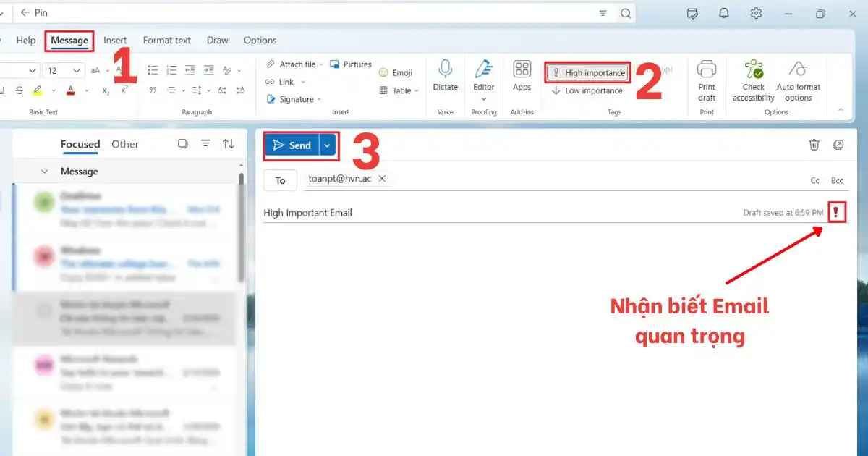Toggle subscript formatting
This screenshot has height=456, width=868.
click(x=106, y=90)
